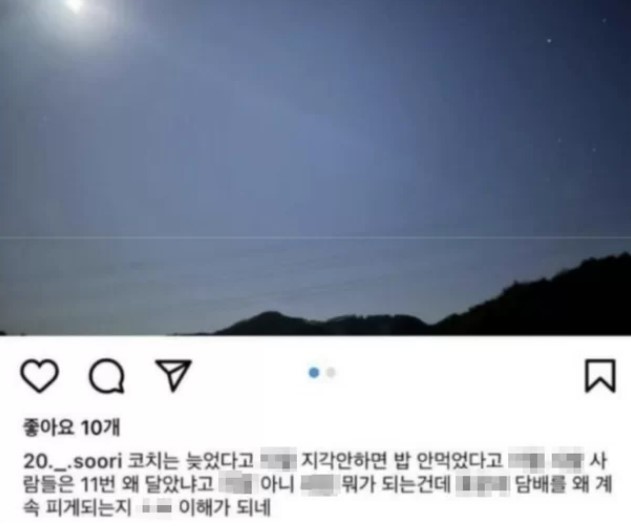The height and width of the screenshot is (527, 631).
Task: Click the caption phrase 뭐가 되는건데
Action: [x=396, y=484]
